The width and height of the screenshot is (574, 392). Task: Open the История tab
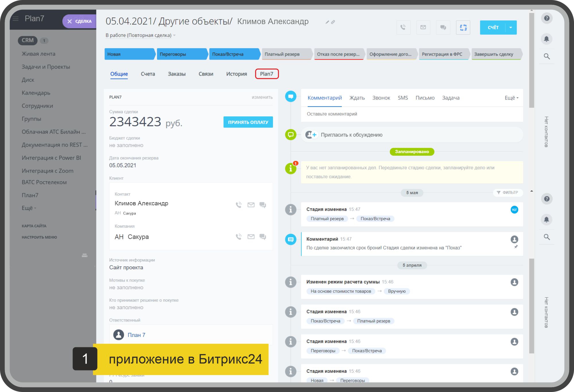pos(236,74)
